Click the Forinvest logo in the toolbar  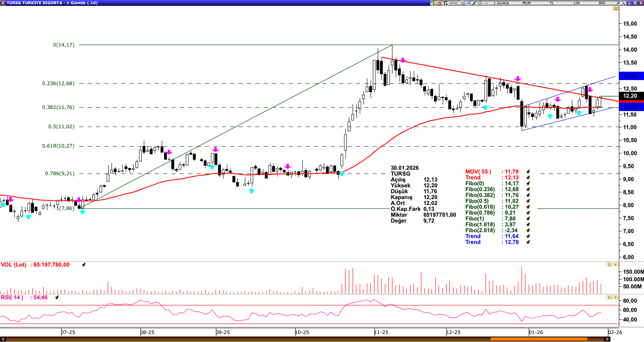click(451, 3)
